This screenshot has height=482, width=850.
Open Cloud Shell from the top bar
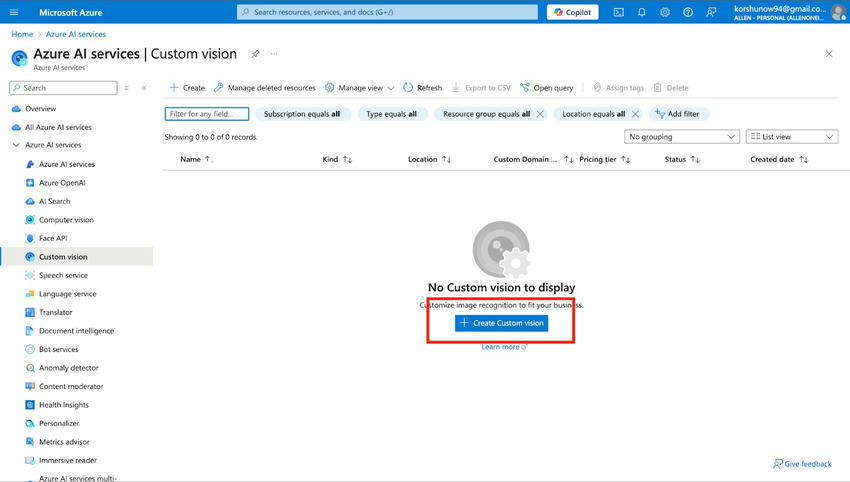(x=619, y=12)
